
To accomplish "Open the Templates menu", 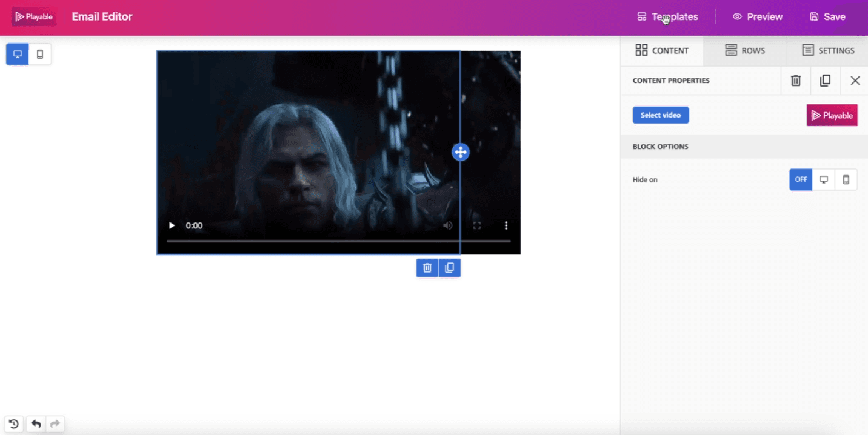I will (x=667, y=17).
